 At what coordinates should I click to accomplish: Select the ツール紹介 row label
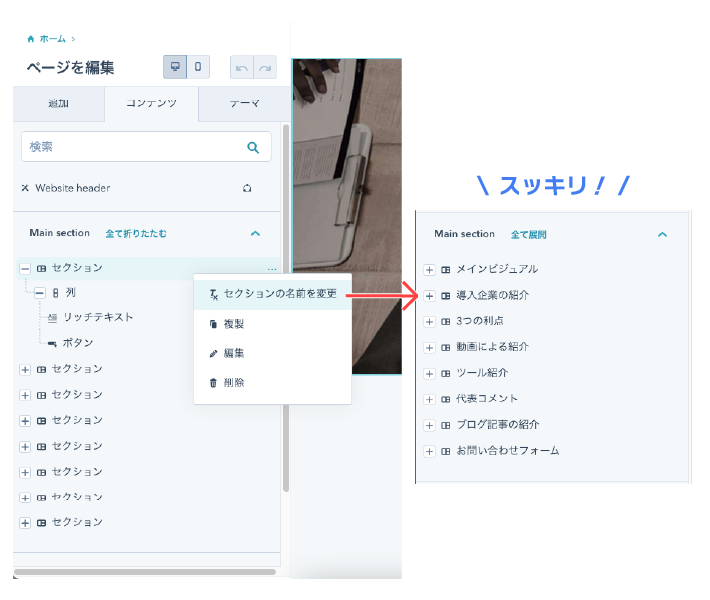click(x=482, y=373)
